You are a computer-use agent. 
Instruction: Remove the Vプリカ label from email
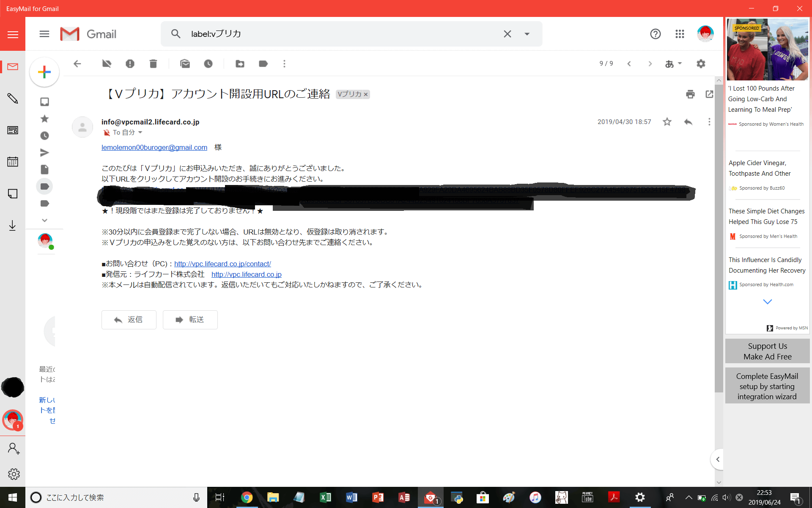point(366,94)
